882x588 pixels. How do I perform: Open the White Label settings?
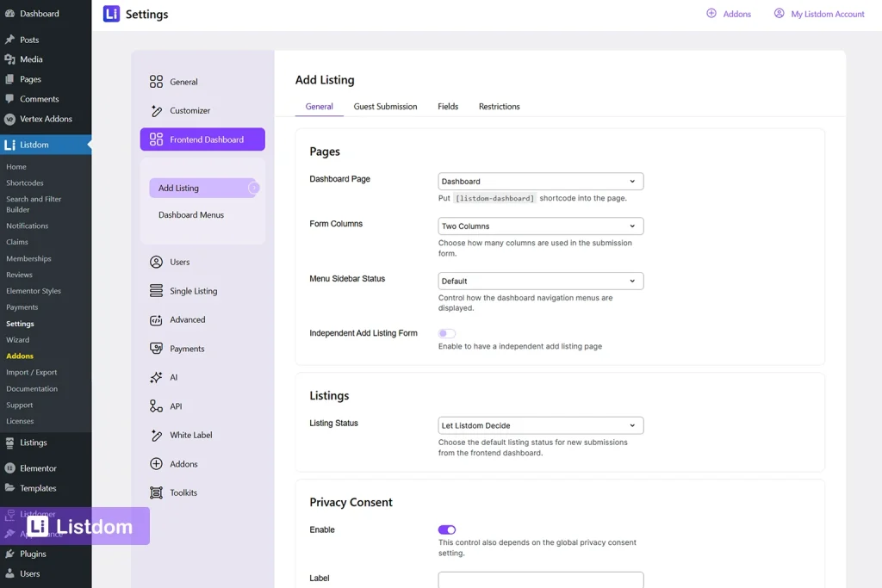click(x=189, y=435)
